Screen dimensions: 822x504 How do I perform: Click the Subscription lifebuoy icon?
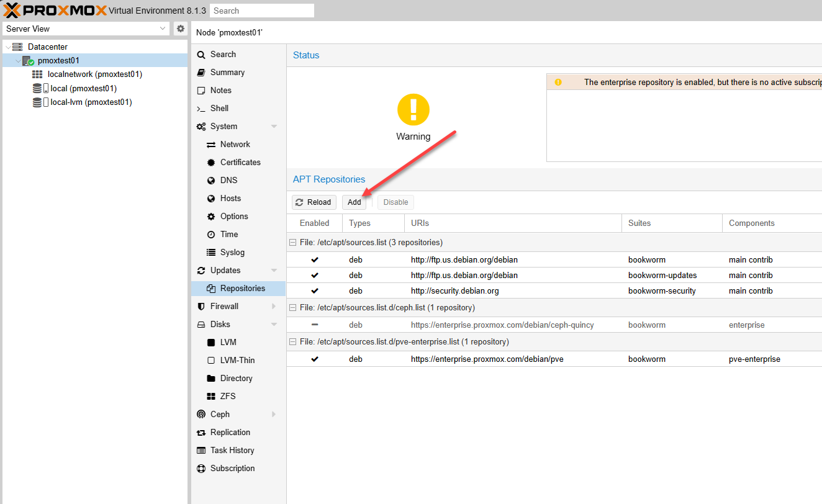click(201, 469)
